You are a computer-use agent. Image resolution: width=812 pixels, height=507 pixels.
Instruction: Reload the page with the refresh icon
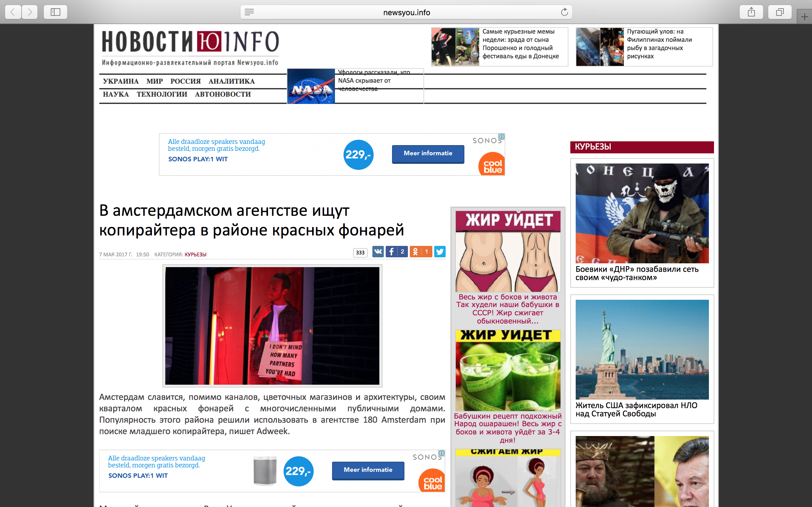564,12
